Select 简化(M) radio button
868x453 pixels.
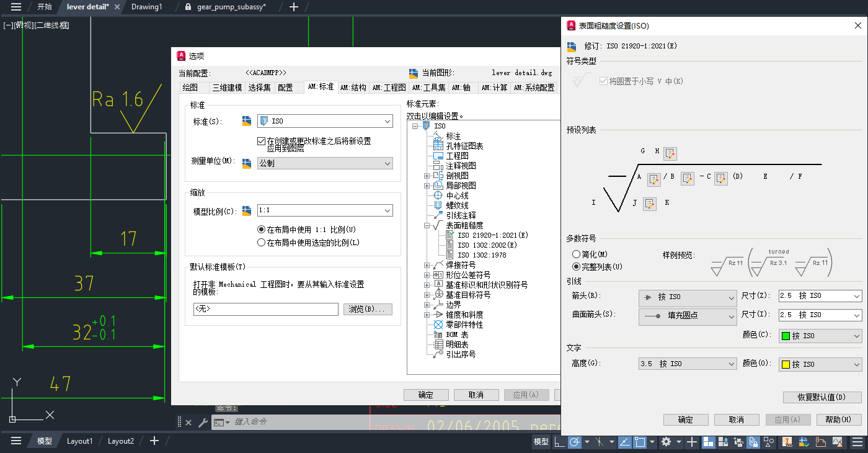[577, 254]
